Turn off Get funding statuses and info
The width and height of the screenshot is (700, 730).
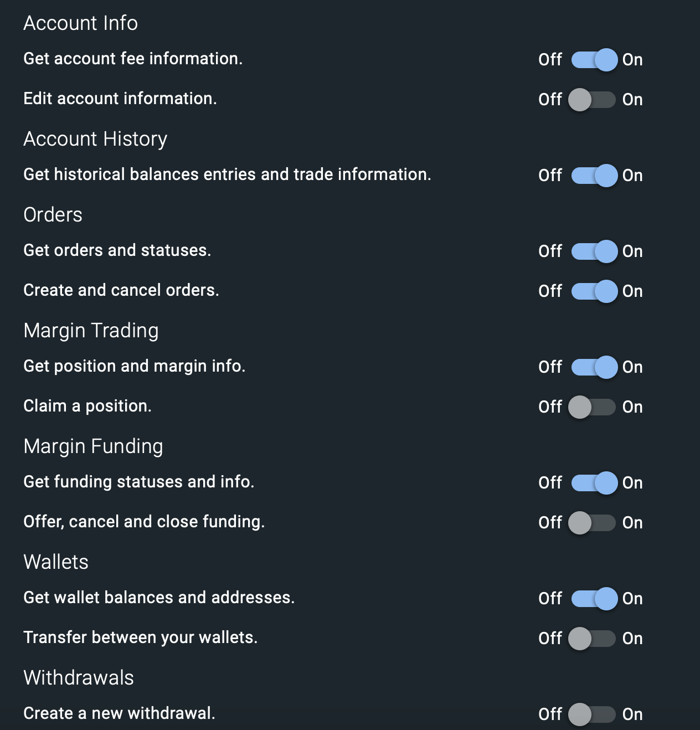coord(594,483)
